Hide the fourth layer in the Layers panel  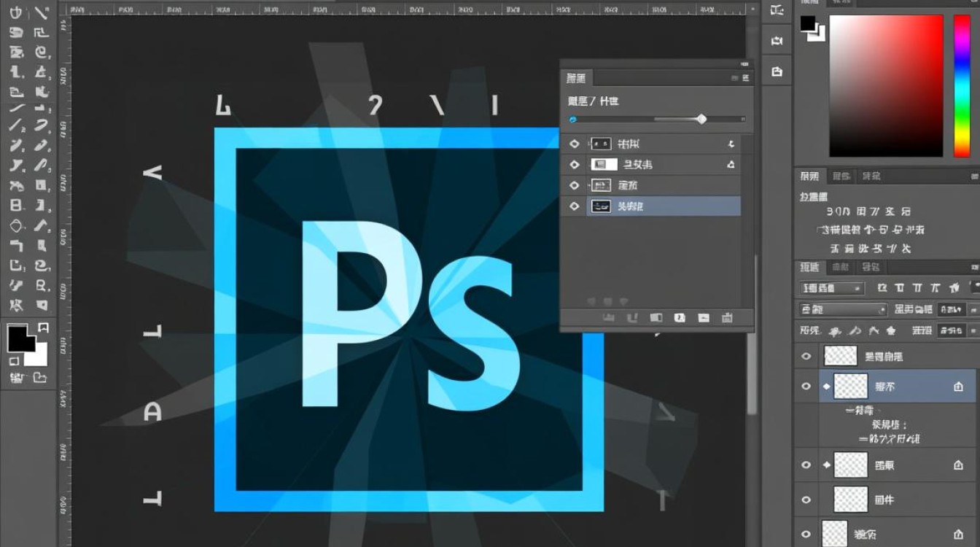806,500
